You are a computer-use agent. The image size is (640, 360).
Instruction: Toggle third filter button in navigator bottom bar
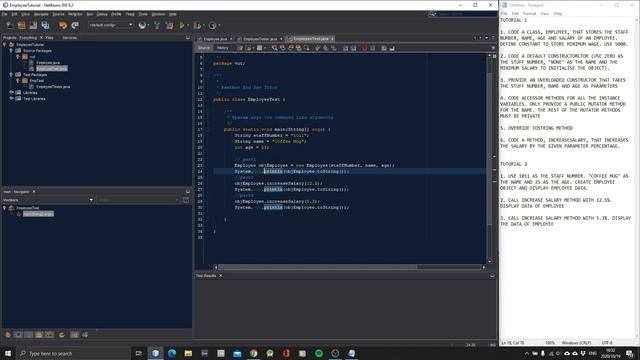(x=29, y=335)
